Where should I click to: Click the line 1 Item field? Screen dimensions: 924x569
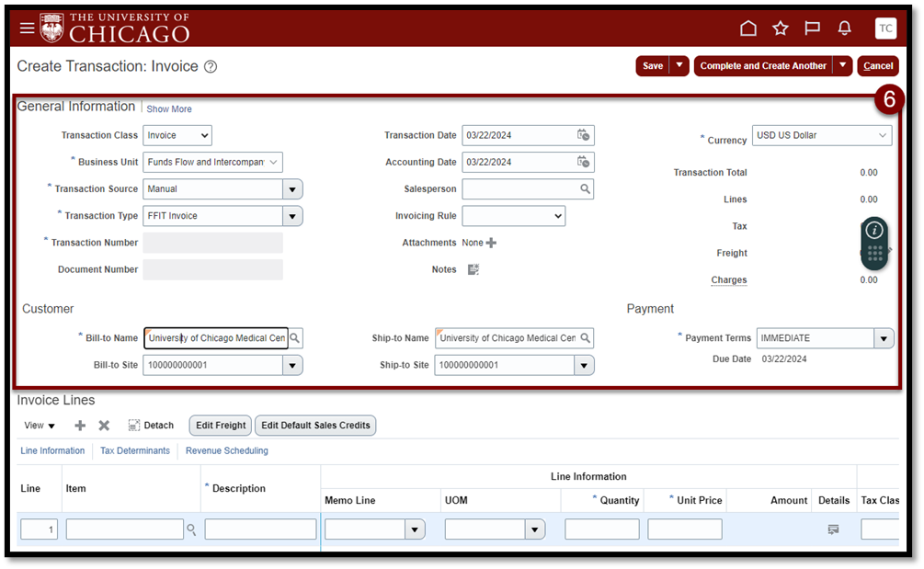point(125,529)
